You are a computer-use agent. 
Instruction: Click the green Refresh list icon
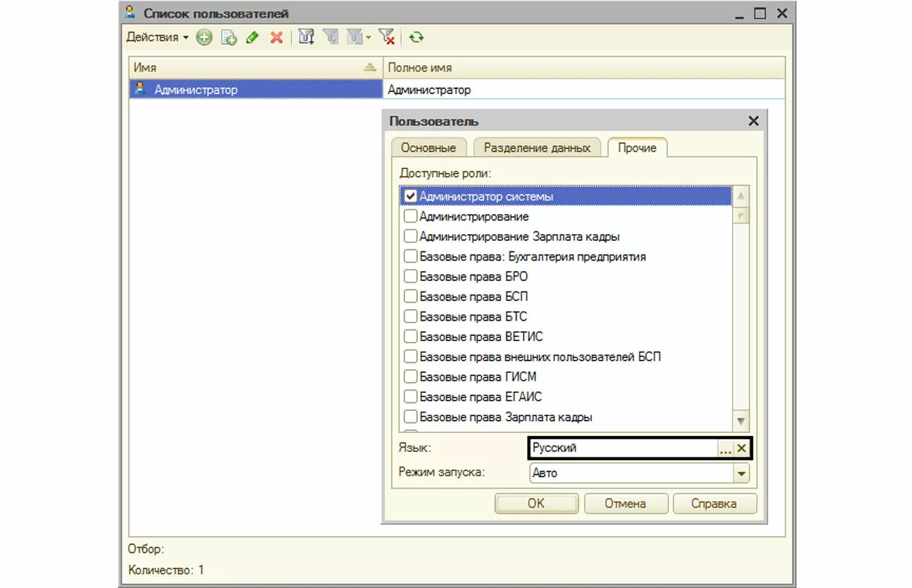click(x=416, y=37)
